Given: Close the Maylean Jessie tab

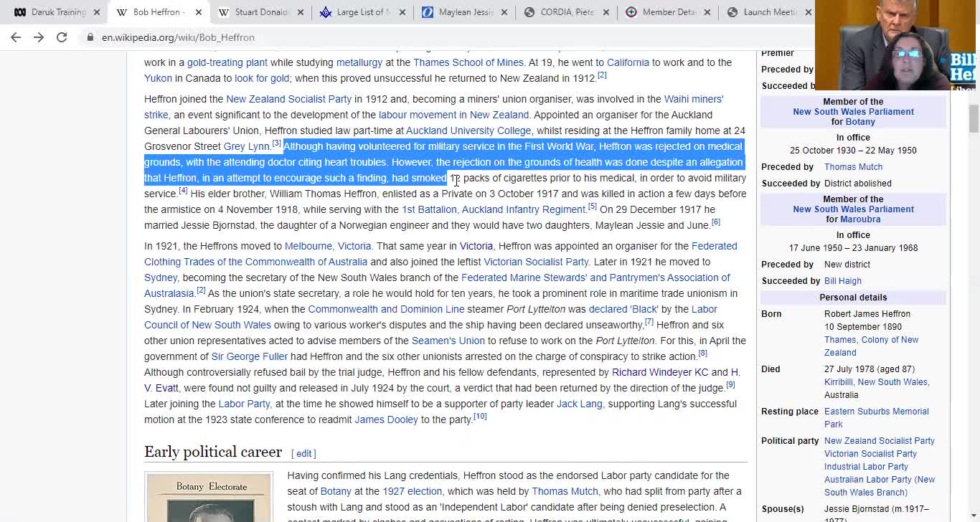Looking at the screenshot, I should (504, 12).
